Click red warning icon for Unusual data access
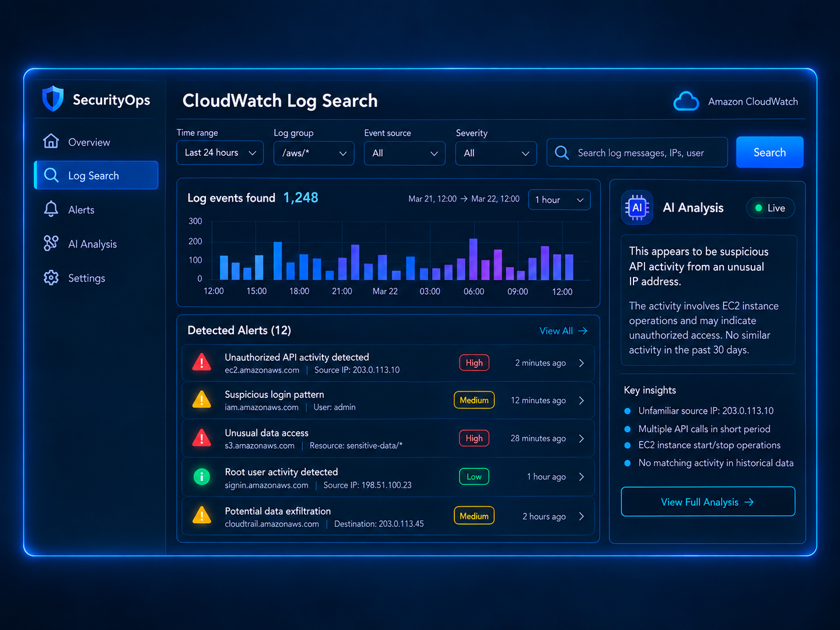840x630 pixels. tap(201, 438)
